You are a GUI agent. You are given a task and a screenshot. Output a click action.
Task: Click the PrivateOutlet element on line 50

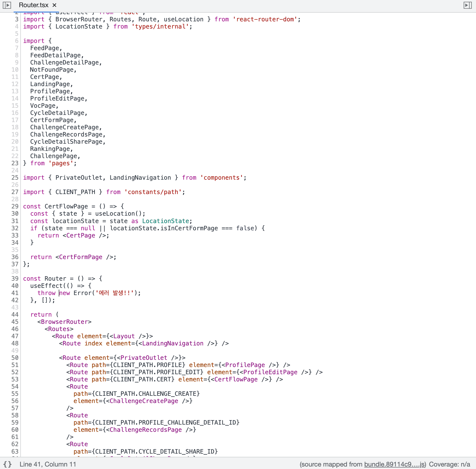tap(144, 358)
